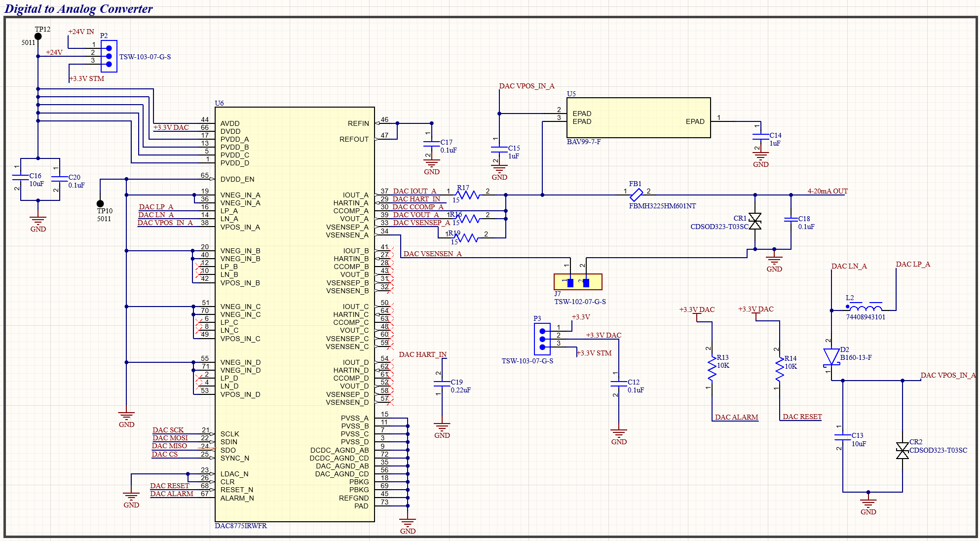
Task: Select the R13 10K resistor symbol
Action: [x=712, y=368]
